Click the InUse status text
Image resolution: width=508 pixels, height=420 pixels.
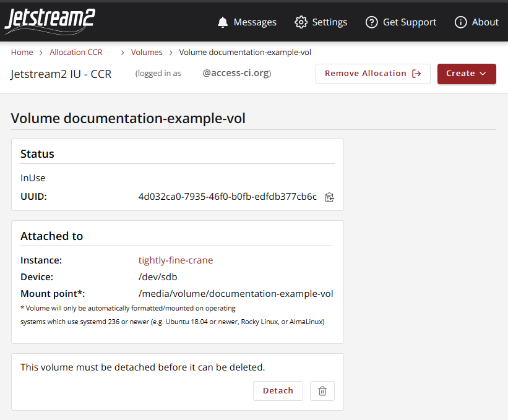pos(32,178)
